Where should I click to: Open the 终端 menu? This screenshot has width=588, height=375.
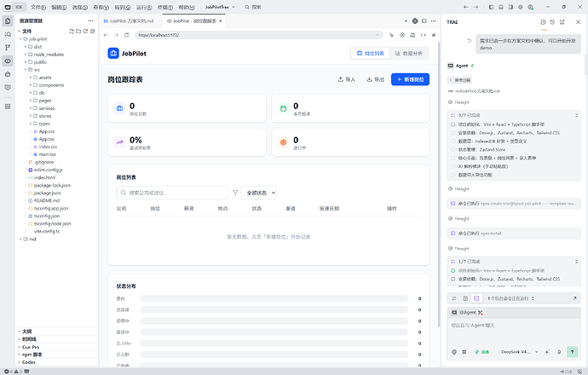click(165, 7)
